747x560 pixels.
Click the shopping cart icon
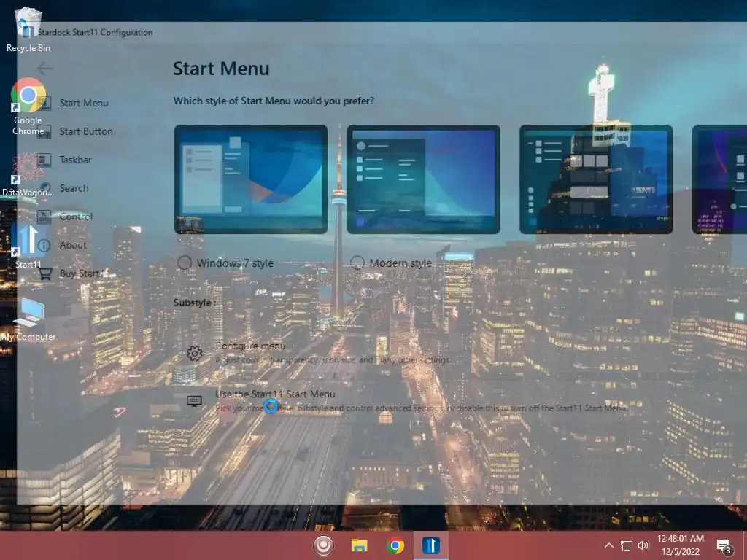click(x=44, y=274)
